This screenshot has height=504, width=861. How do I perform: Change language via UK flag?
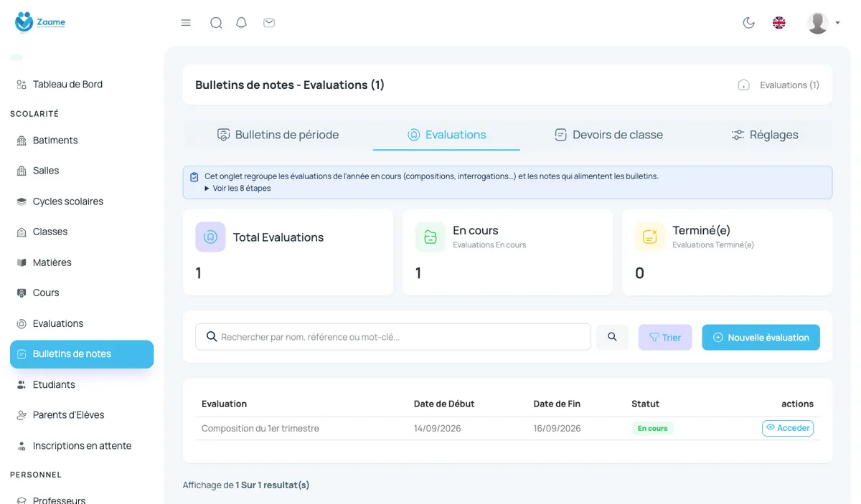pyautogui.click(x=779, y=23)
